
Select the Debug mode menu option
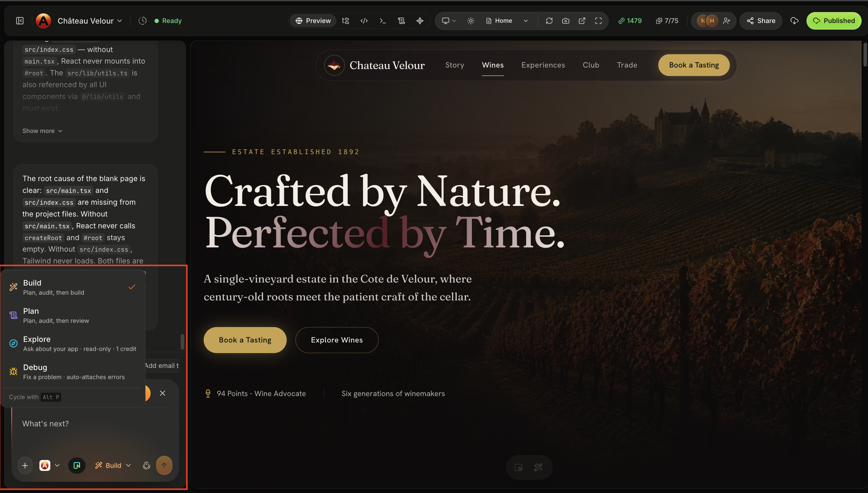(73, 372)
